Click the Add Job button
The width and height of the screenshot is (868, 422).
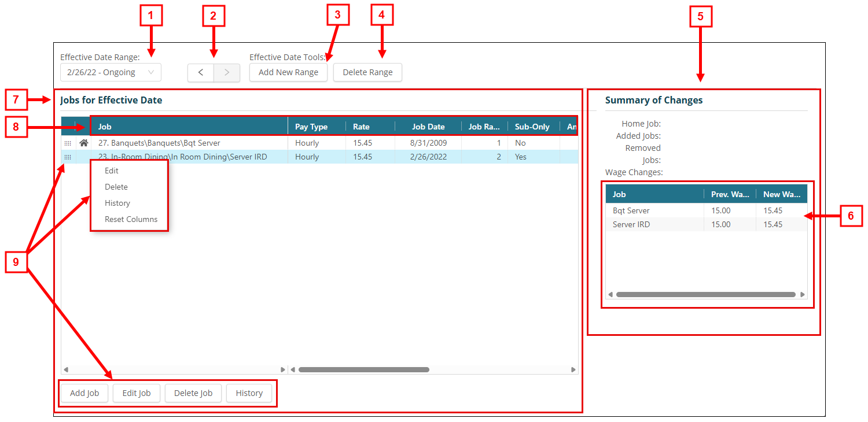(84, 393)
